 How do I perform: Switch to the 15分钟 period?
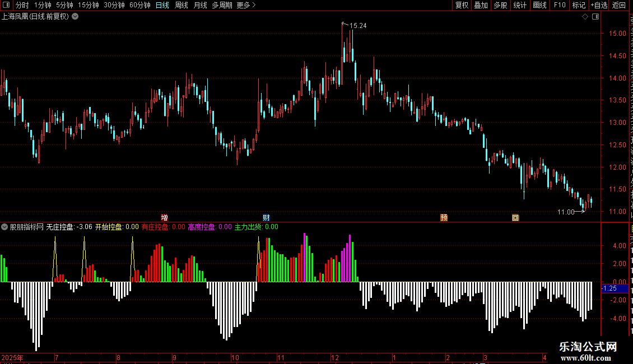(x=89, y=5)
